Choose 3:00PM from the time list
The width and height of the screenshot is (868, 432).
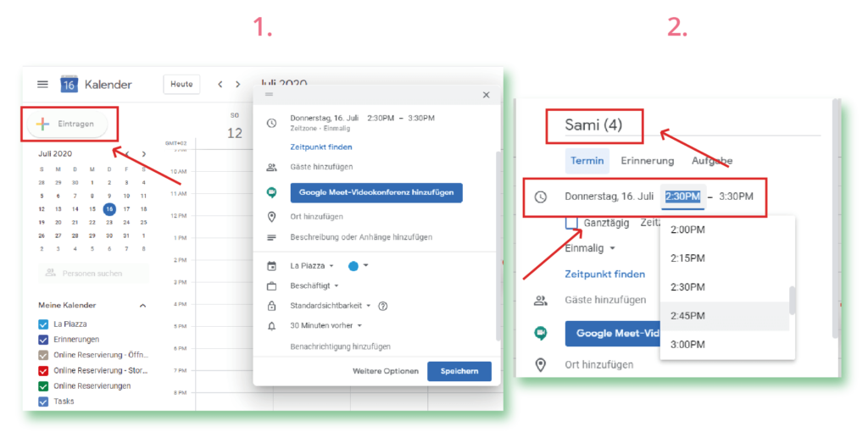point(725,345)
